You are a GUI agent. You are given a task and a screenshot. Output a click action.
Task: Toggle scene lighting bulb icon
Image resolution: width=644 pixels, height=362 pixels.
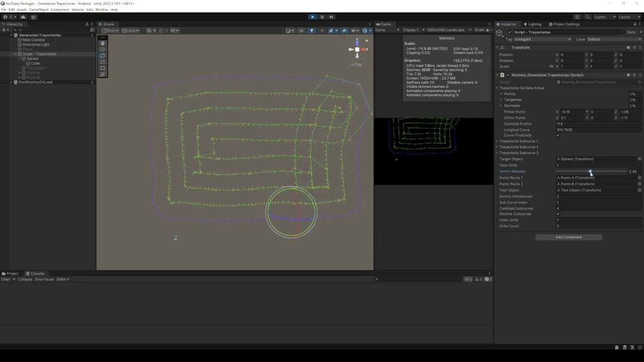(x=311, y=30)
